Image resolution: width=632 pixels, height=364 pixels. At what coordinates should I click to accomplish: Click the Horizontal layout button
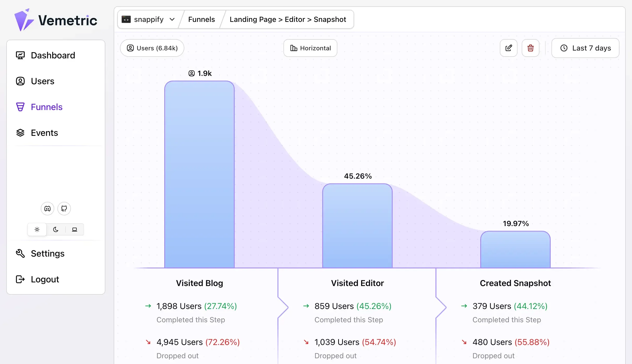click(310, 48)
